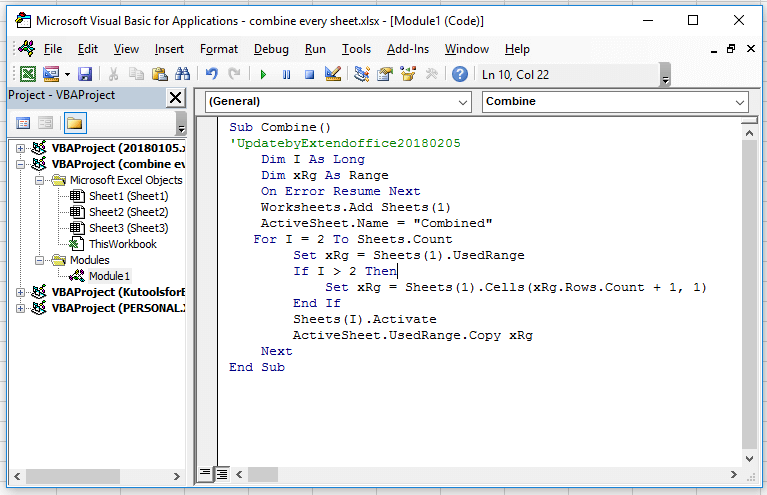Stop execution with the Reset square icon
767x495 pixels.
309,74
